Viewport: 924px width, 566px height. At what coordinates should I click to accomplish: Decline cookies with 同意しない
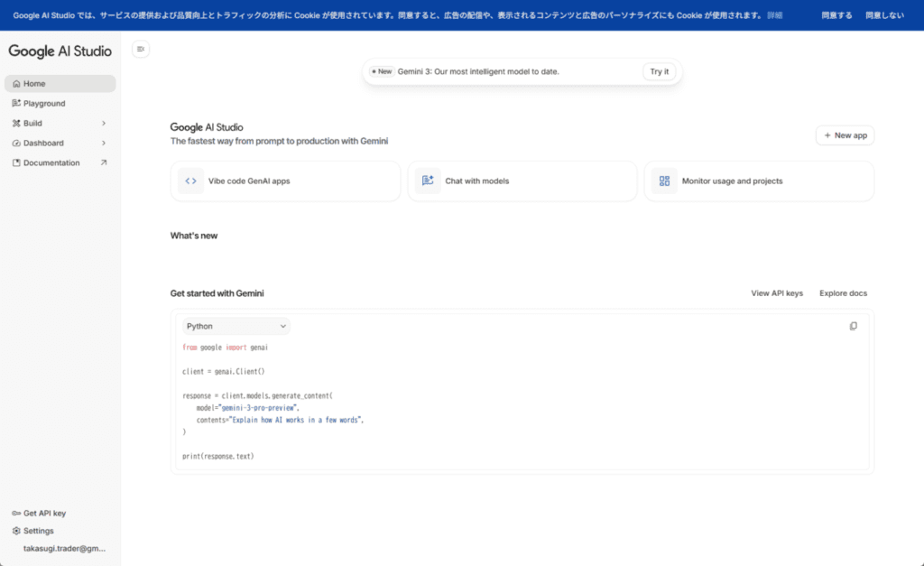pyautogui.click(x=884, y=15)
